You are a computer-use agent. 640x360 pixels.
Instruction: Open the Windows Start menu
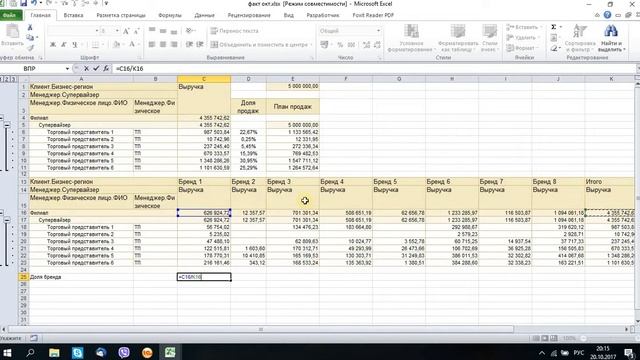(x=7, y=352)
